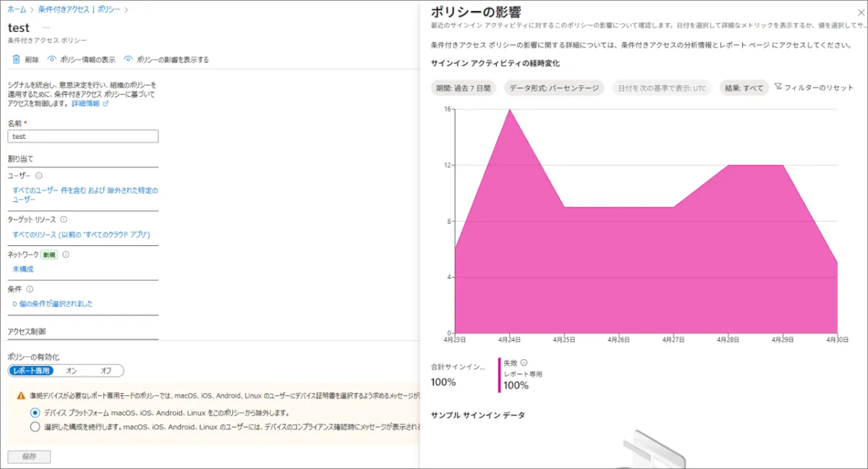Viewport: 868px width, 469px height.
Task: Open the 結果: すべて filter
Action: pos(743,88)
